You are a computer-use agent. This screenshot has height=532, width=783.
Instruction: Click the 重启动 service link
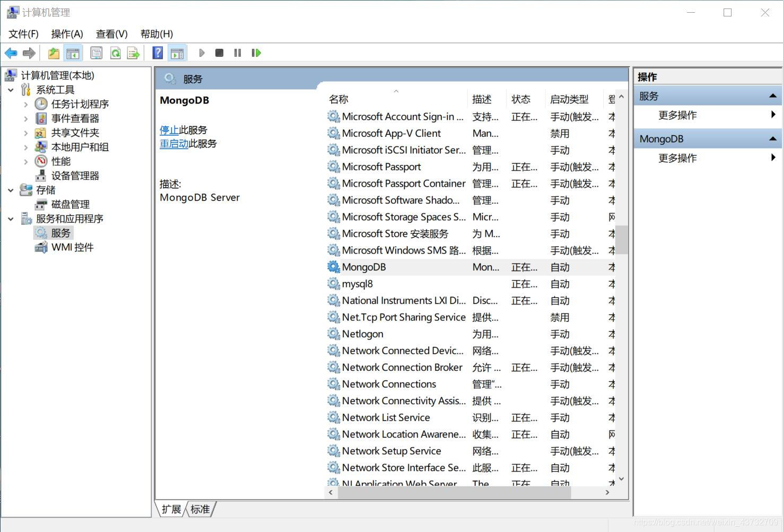(x=174, y=143)
